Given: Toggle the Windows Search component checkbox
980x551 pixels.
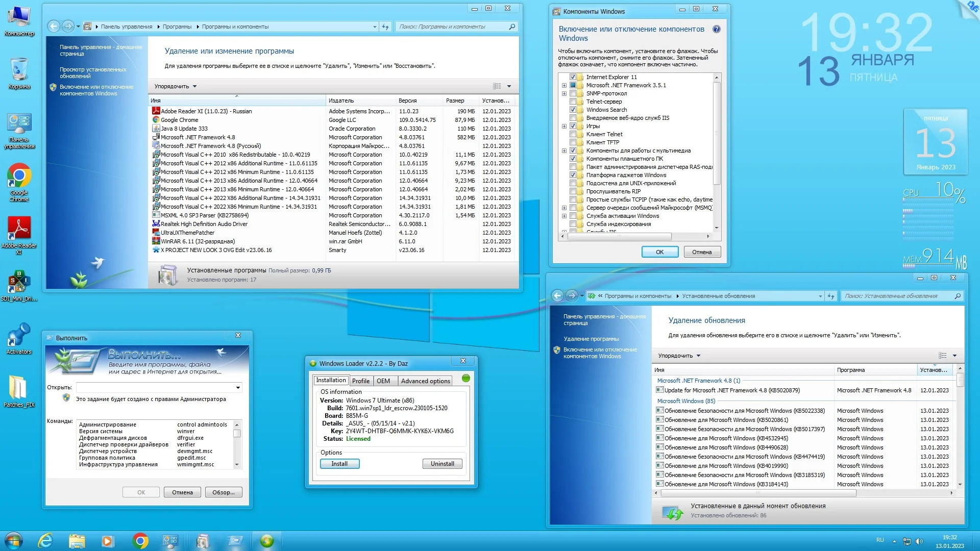Looking at the screenshot, I should tap(573, 110).
